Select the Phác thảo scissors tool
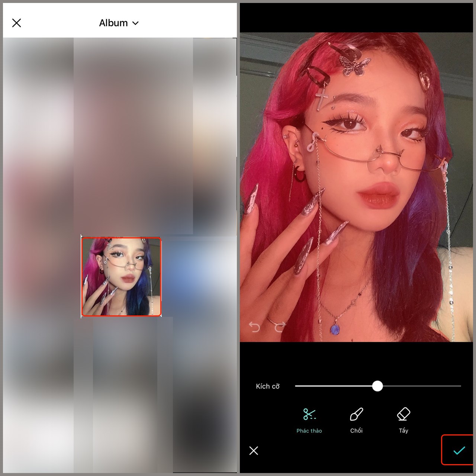This screenshot has height=476, width=476. pos(309,421)
